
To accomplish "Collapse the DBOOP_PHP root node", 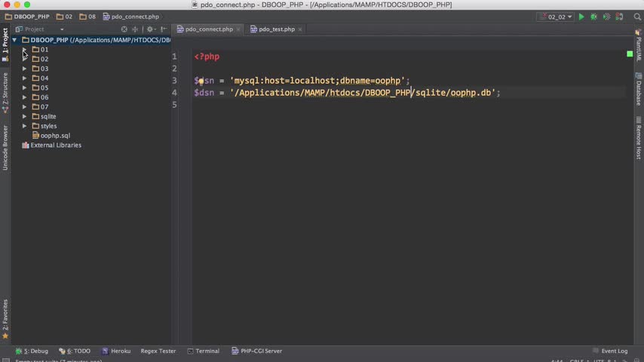I will (x=14, y=40).
